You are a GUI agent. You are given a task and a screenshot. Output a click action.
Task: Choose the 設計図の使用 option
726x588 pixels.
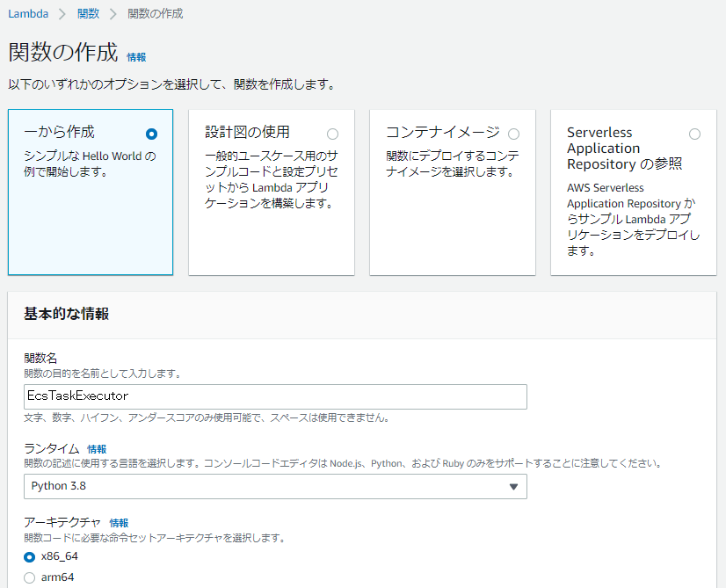click(332, 134)
